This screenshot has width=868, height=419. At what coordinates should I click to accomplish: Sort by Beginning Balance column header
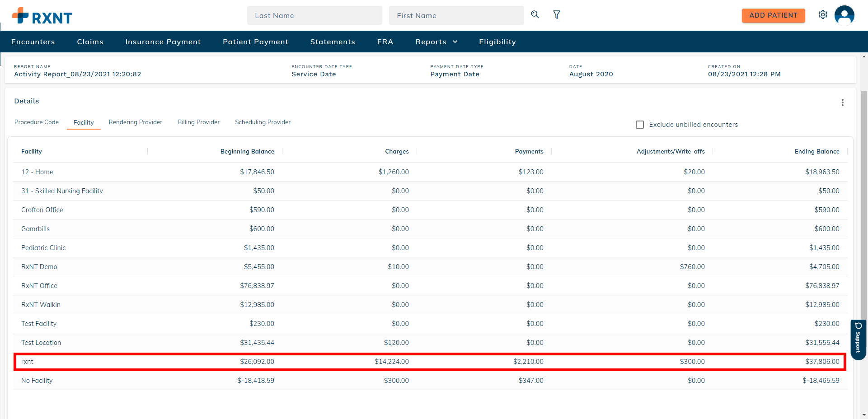pos(247,151)
